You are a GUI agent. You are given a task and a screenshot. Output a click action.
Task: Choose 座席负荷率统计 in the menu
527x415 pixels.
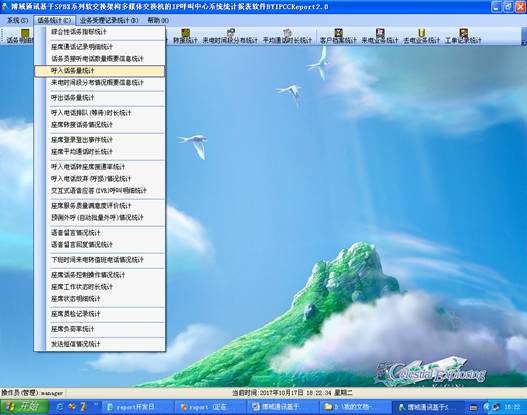coord(99,329)
